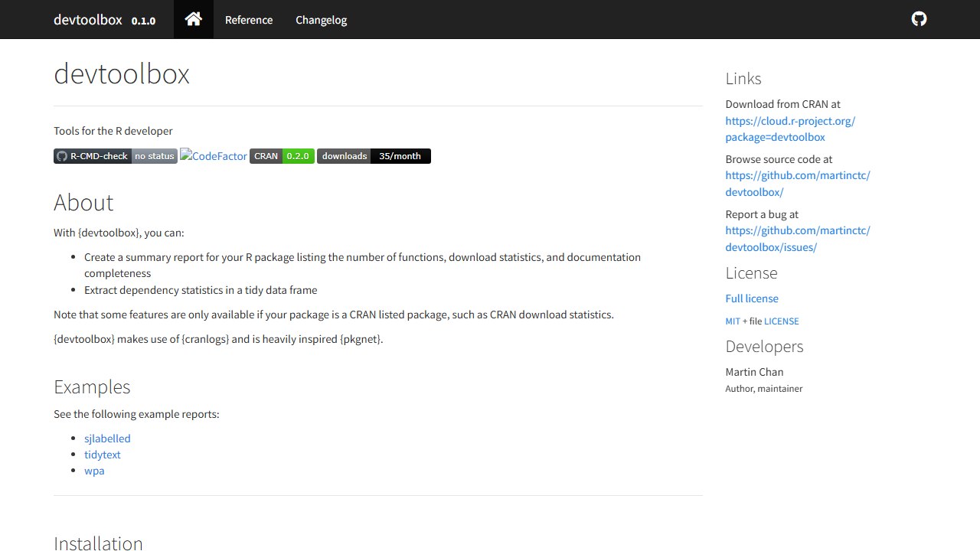Click the 'Tools for the R developer' tagline
This screenshot has height=551, width=980.
pos(113,131)
